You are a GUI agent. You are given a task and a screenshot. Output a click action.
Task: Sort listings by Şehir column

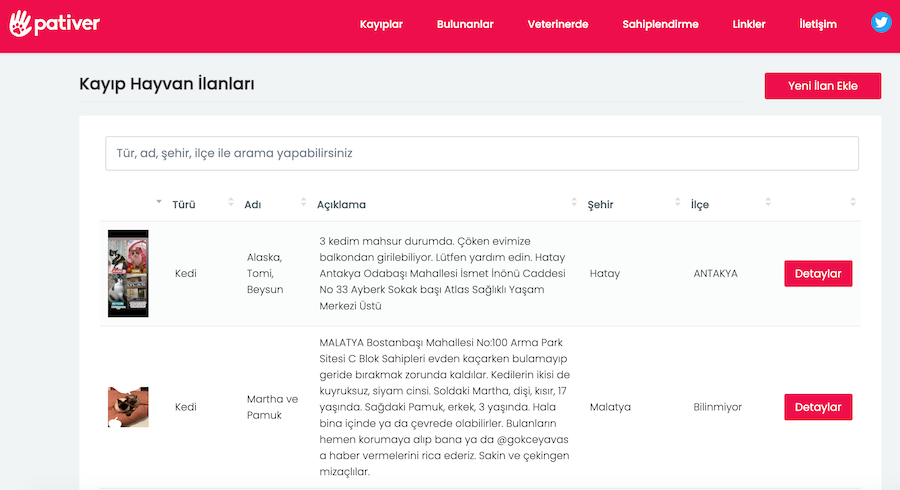click(x=601, y=204)
